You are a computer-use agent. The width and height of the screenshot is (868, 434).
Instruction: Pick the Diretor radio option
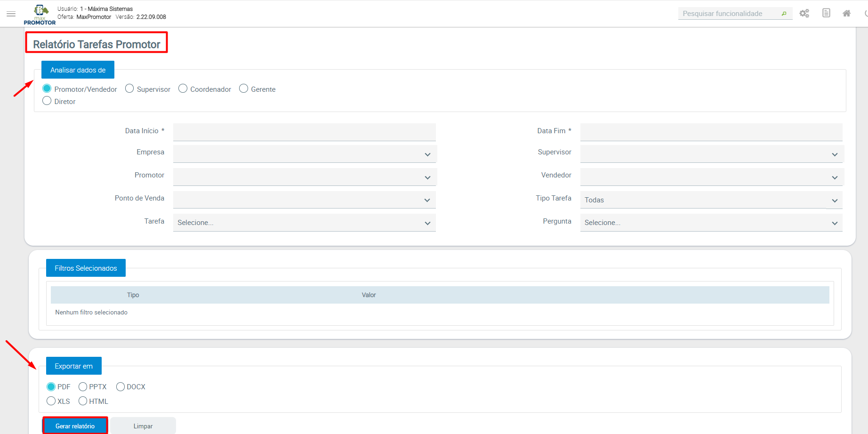47,101
